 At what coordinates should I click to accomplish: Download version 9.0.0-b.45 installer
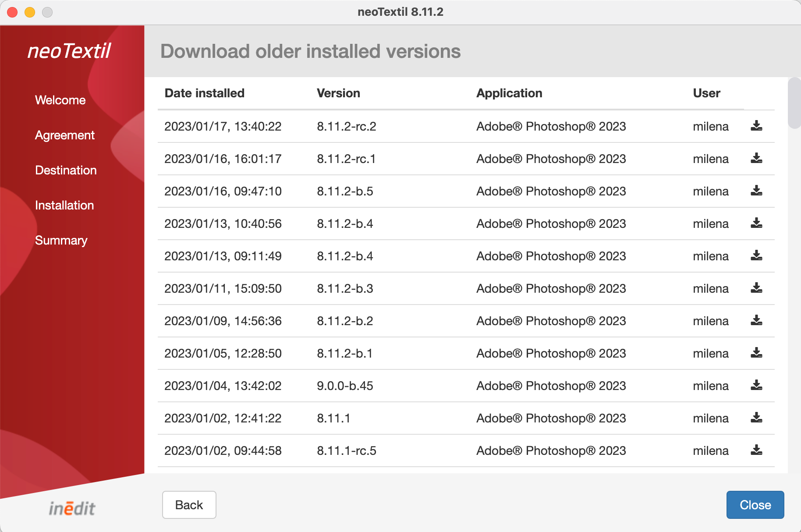756,386
